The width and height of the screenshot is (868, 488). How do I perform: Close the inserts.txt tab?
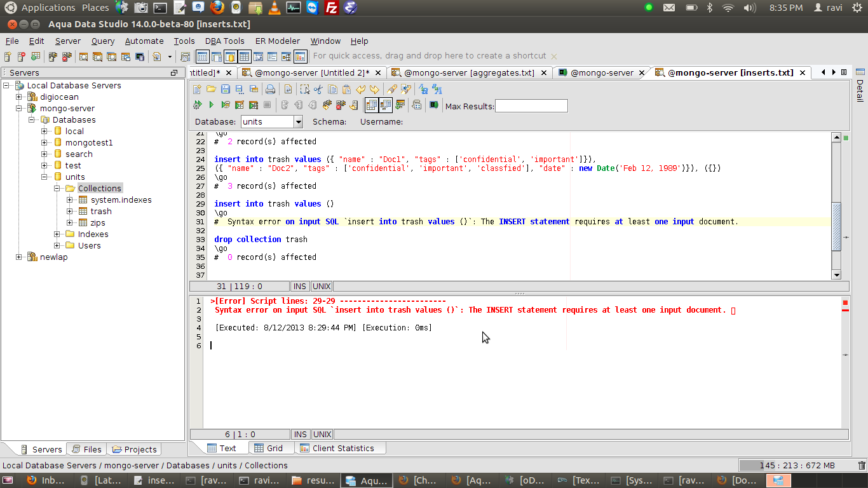point(803,73)
